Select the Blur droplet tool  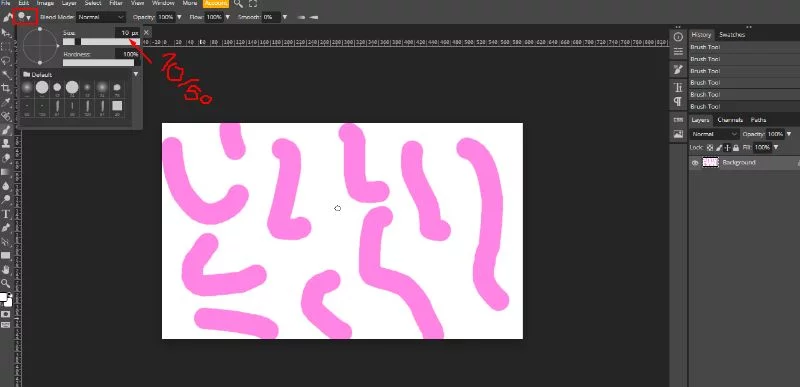tap(6, 186)
